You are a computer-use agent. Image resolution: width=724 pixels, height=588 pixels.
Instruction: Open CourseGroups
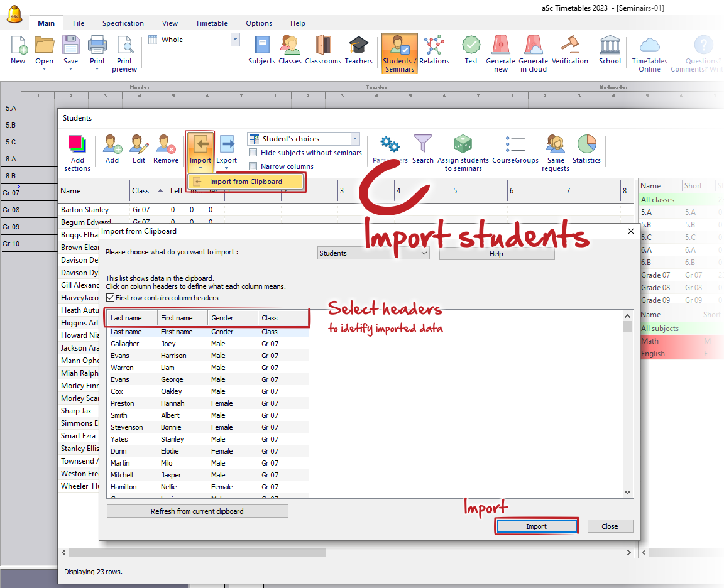515,149
